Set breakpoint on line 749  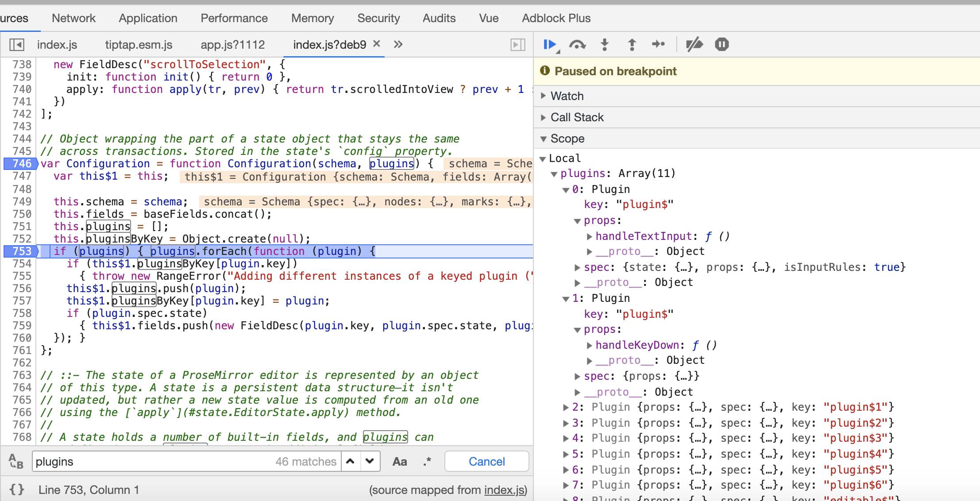point(22,202)
